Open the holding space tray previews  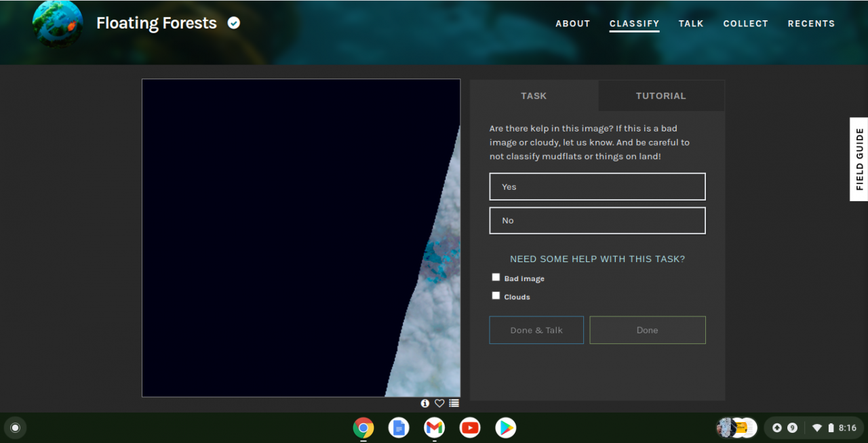tap(737, 427)
